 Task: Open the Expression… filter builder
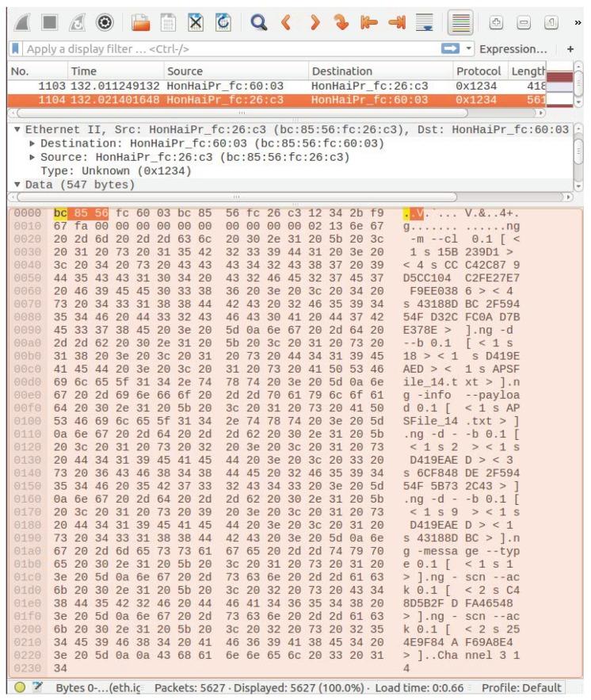point(513,48)
